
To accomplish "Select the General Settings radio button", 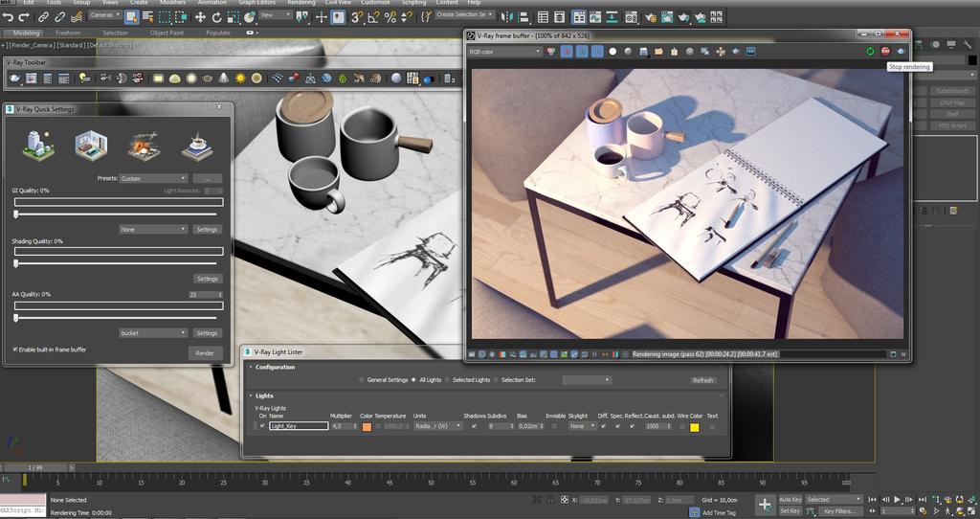I will 362,379.
